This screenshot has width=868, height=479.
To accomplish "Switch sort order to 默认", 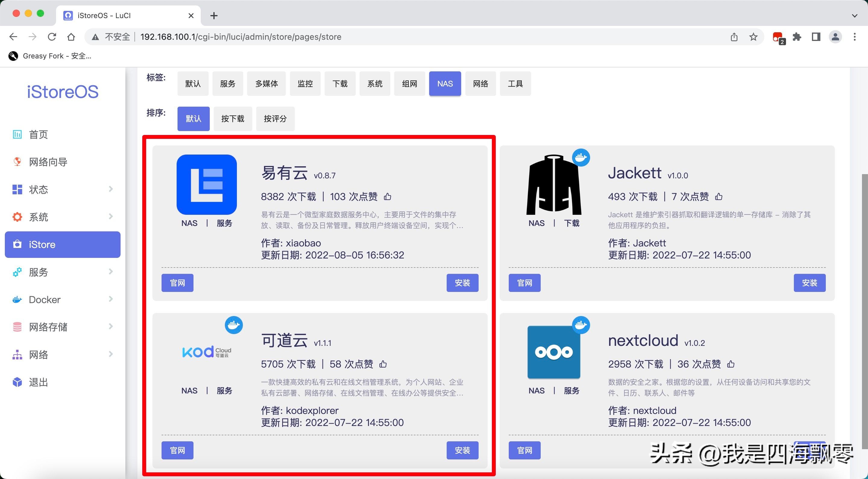I will [x=193, y=119].
